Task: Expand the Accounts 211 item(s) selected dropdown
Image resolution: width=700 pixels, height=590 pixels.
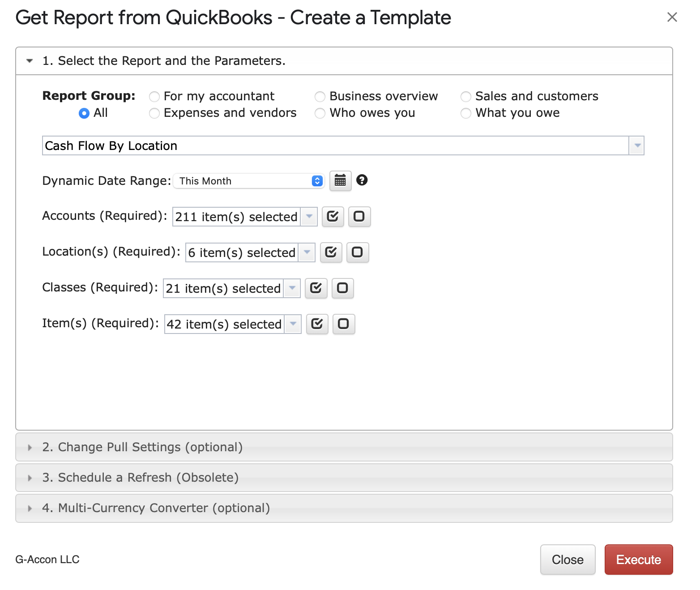Action: click(309, 217)
